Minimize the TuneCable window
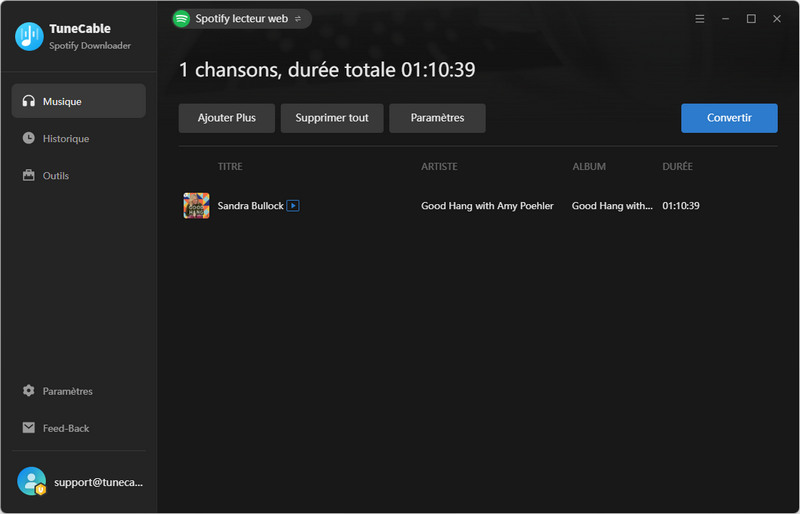The image size is (800, 514). point(725,19)
